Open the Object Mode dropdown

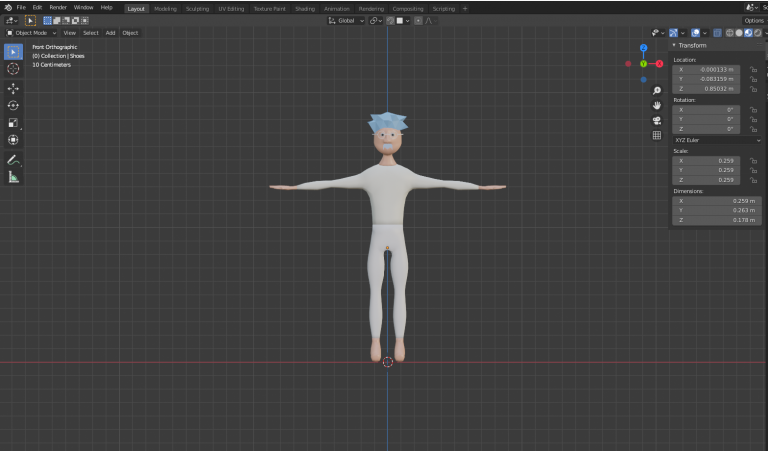[x=31, y=33]
